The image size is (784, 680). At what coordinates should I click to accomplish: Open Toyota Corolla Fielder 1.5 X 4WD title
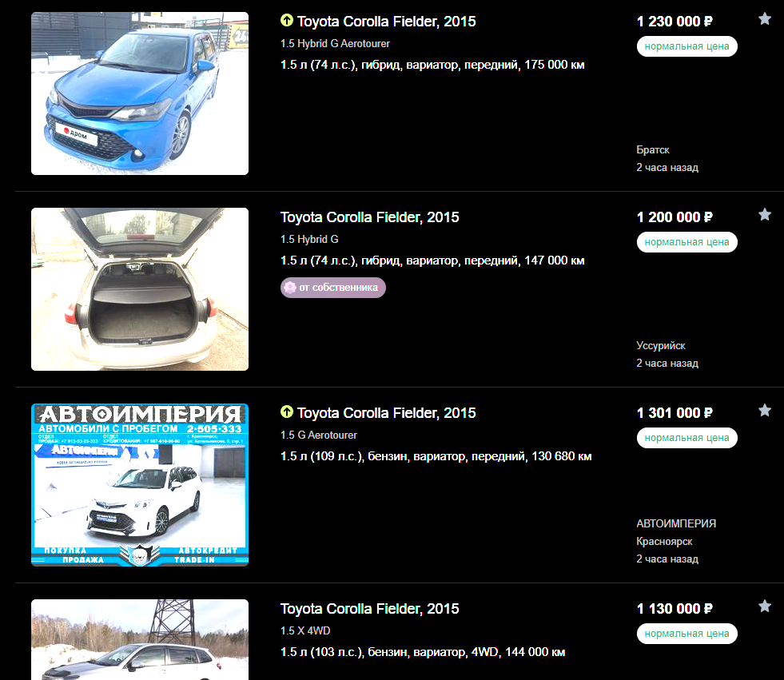(x=369, y=609)
